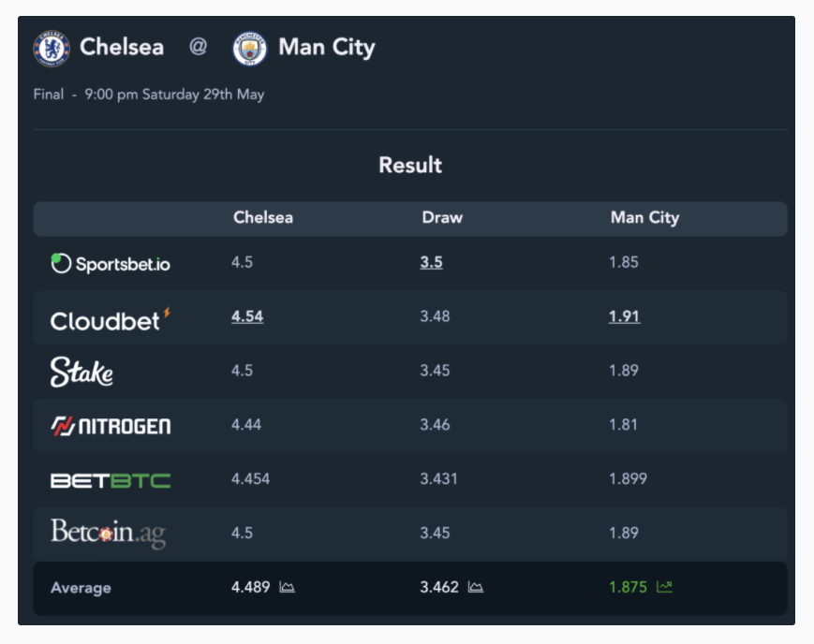The image size is (814, 644).
Task: Click the Betcoin.ag logo
Action: click(108, 533)
